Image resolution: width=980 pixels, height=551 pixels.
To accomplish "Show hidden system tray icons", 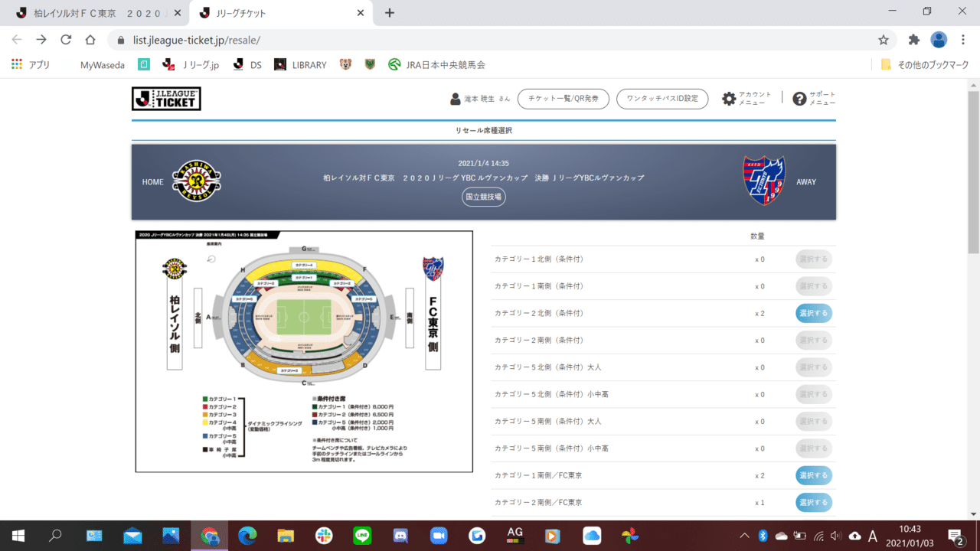I will (x=744, y=535).
